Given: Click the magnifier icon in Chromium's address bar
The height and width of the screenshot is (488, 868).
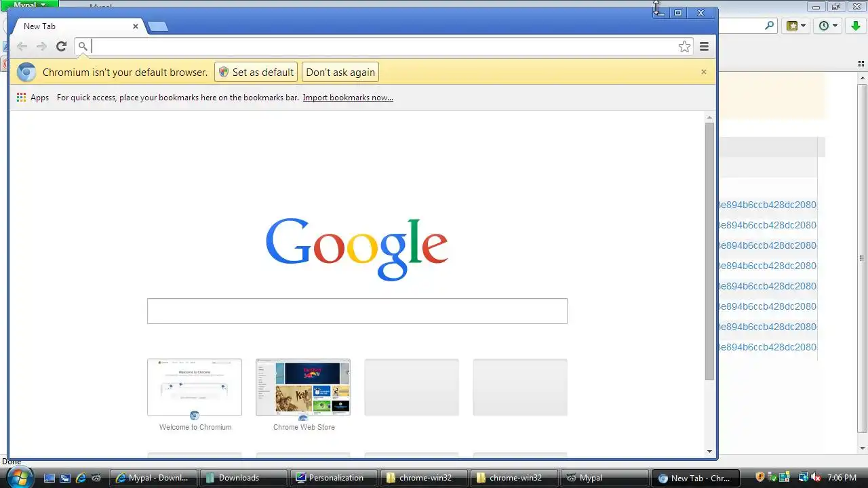Looking at the screenshot, I should coord(83,47).
